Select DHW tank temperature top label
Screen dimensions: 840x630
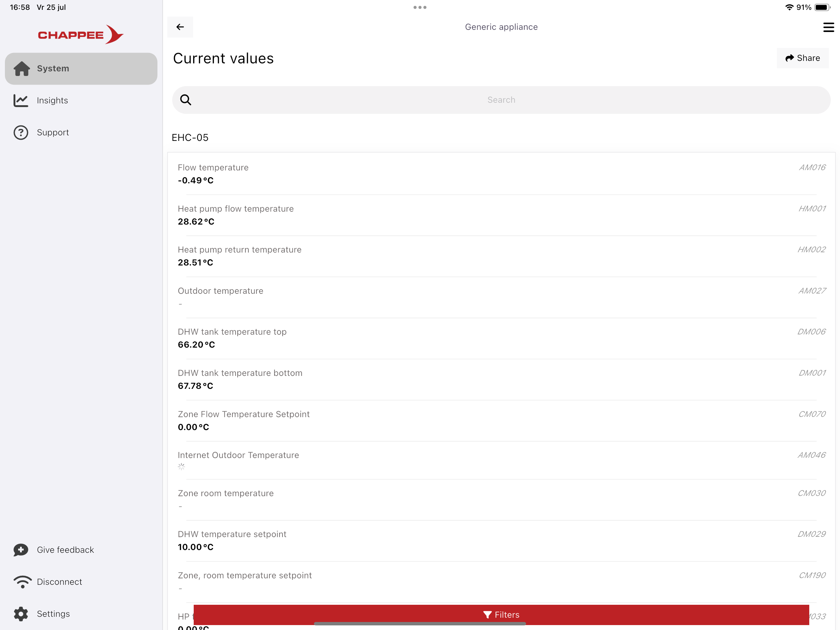[232, 332]
